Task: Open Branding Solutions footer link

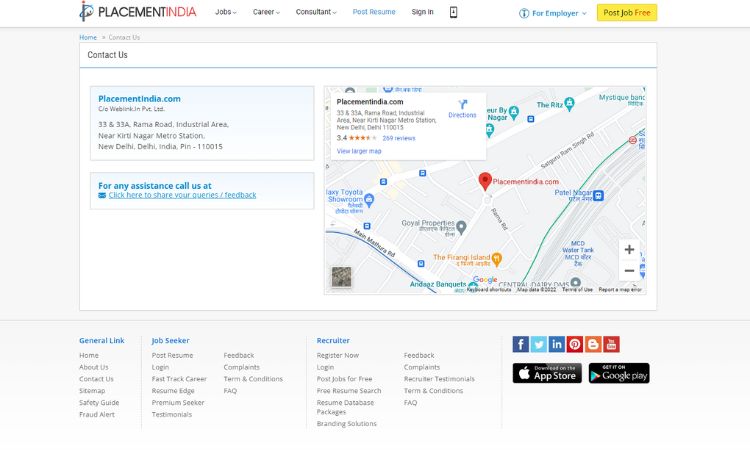Action: pos(346,424)
